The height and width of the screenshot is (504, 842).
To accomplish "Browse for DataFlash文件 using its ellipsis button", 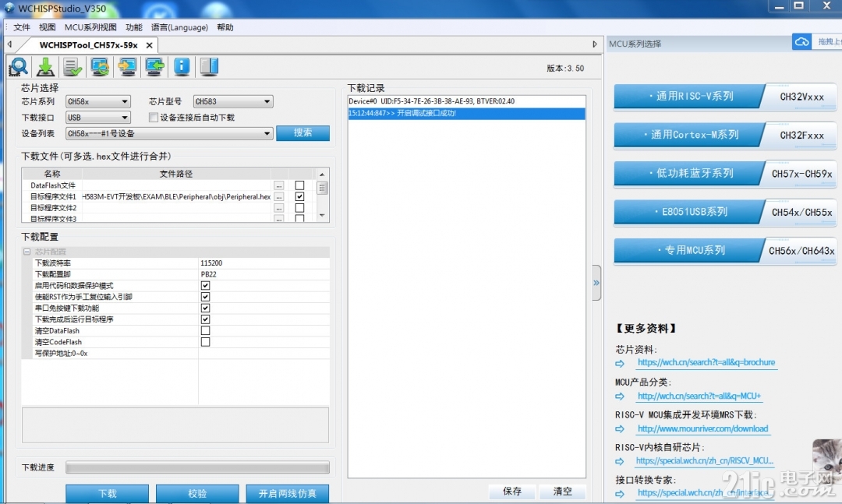I will [x=278, y=185].
